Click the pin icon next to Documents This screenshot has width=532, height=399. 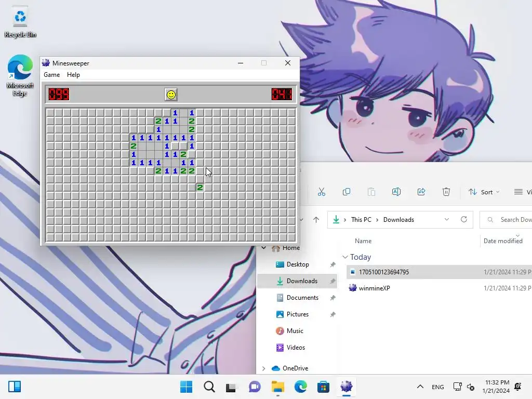tap(333, 298)
